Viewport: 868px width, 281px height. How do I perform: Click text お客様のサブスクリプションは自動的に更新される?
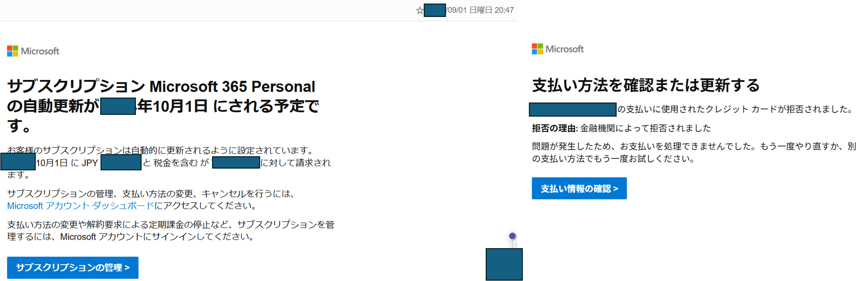[x=160, y=150]
